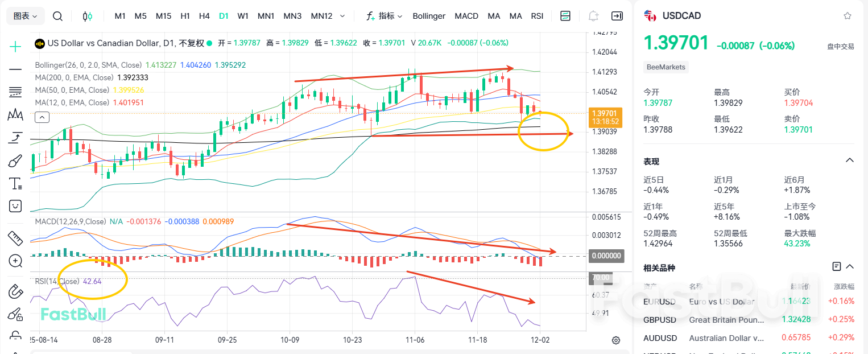Create a price alert via bell icon
The width and height of the screenshot is (868, 354).
pyautogui.click(x=593, y=16)
